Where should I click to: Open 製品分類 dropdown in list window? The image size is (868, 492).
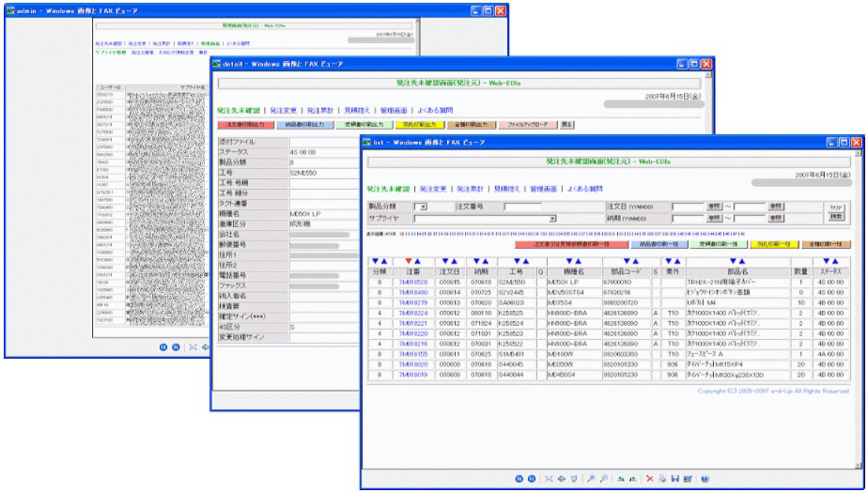[x=423, y=205]
